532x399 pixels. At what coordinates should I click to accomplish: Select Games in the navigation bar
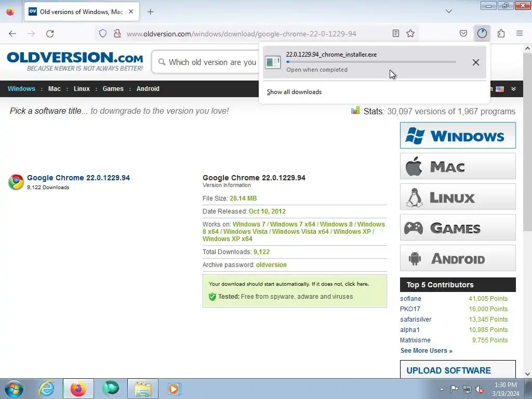coord(113,89)
